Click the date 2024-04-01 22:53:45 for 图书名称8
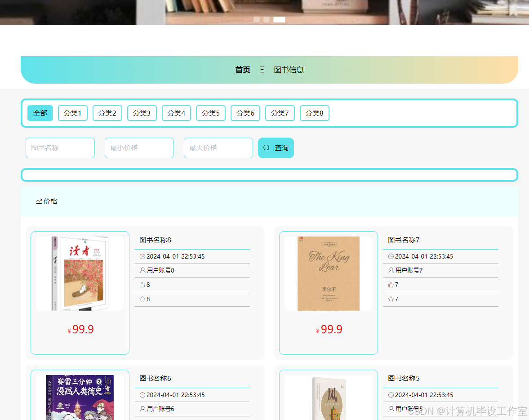 (x=175, y=257)
